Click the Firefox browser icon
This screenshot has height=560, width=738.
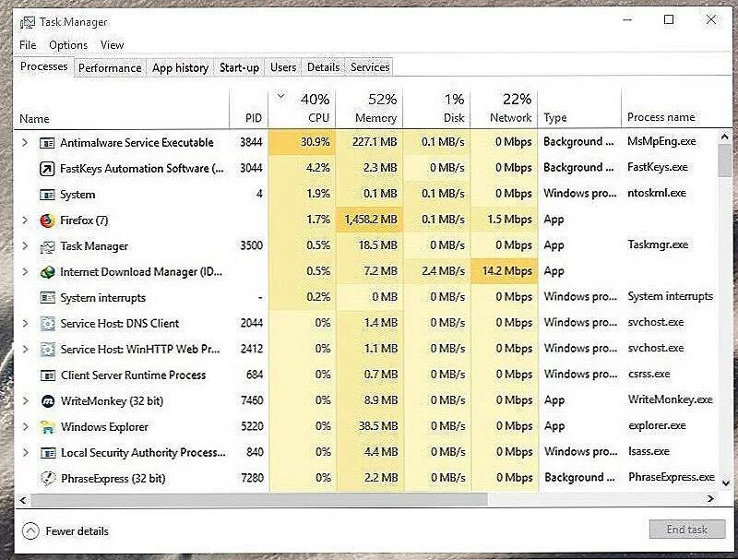click(47, 220)
